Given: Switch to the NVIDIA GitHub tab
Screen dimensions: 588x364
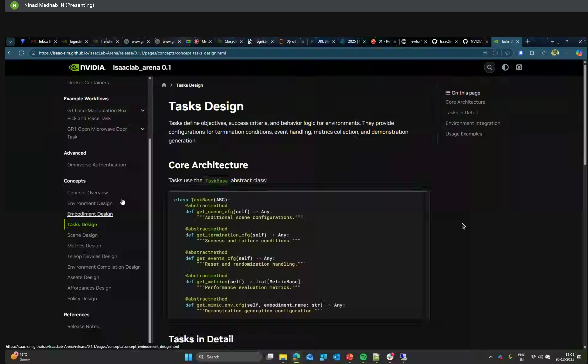Looking at the screenshot, I should (x=476, y=41).
